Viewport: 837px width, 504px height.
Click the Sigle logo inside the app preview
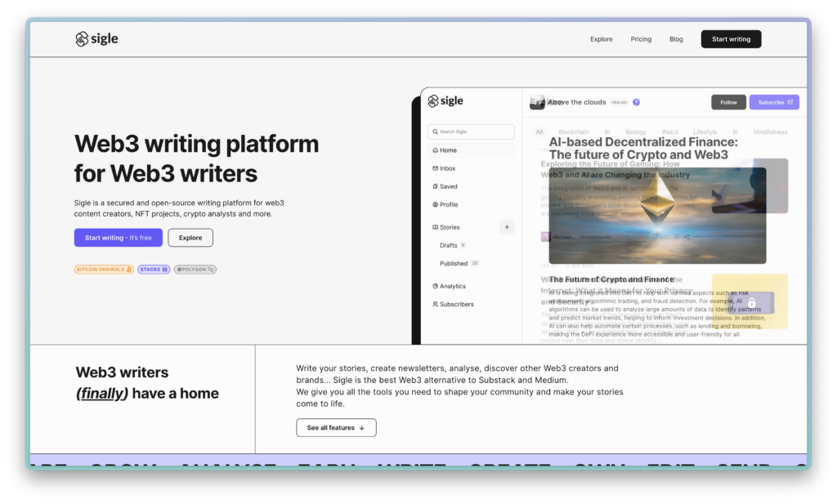[x=445, y=100]
